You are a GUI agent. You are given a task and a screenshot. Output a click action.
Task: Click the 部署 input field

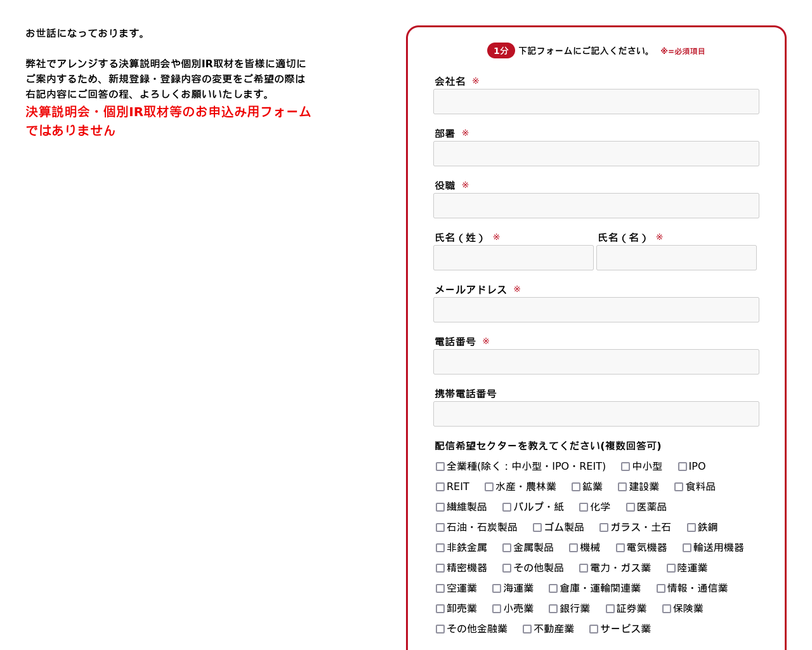click(x=596, y=154)
